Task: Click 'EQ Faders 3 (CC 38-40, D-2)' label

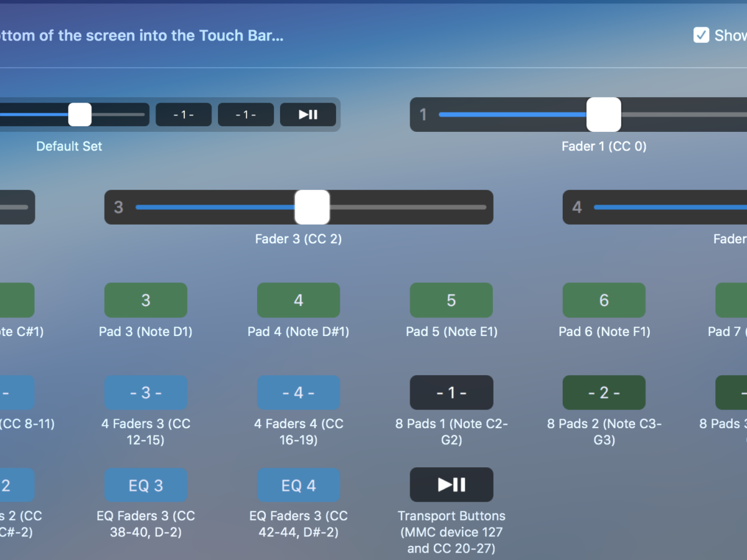Action: pyautogui.click(x=146, y=524)
